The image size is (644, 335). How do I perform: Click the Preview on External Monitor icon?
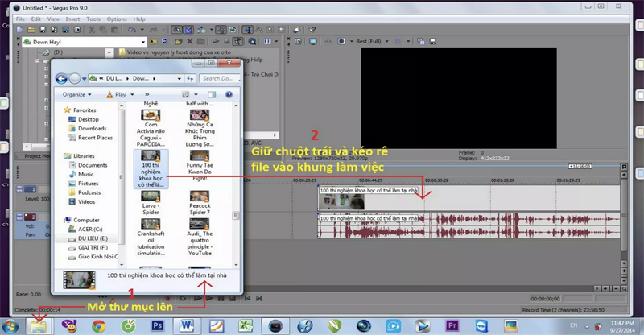(x=313, y=42)
